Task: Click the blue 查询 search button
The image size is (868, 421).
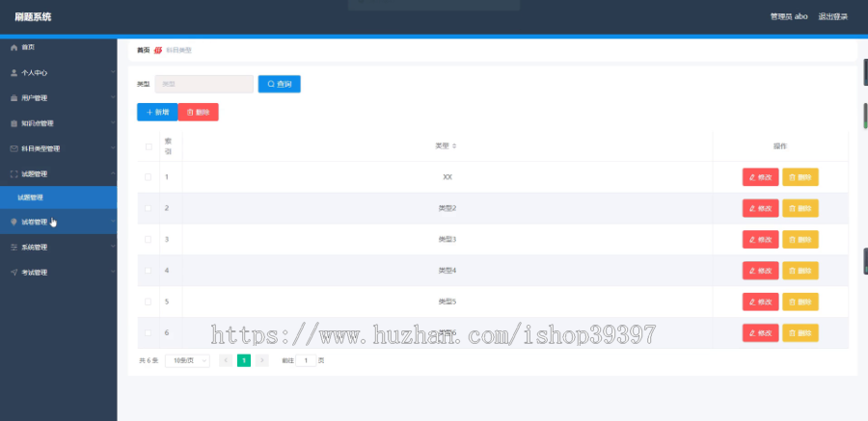Action: tap(280, 84)
